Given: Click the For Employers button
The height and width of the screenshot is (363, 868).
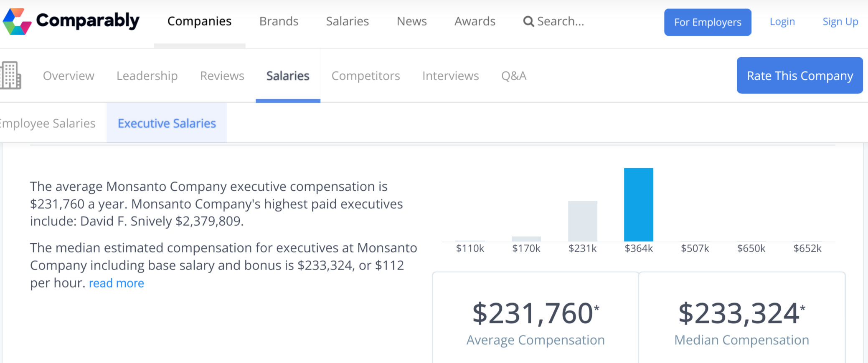Looking at the screenshot, I should point(708,22).
